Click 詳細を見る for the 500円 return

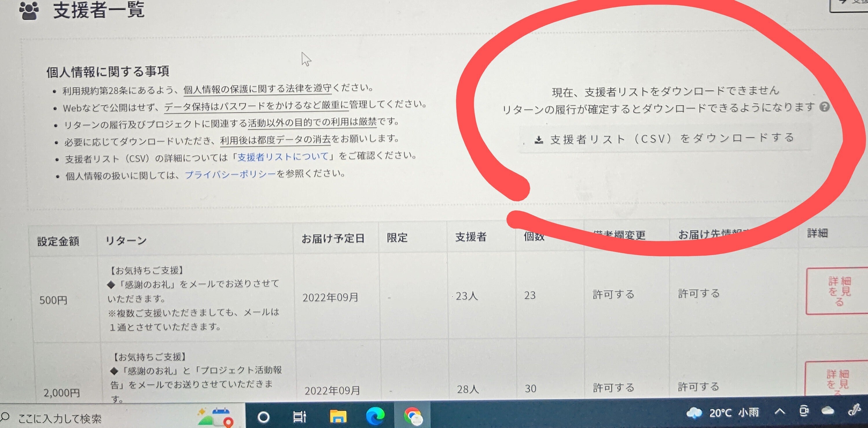[839, 291]
